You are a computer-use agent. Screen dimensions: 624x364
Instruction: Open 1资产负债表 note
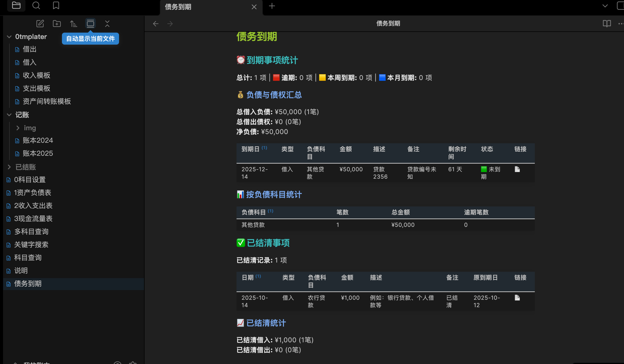click(33, 193)
